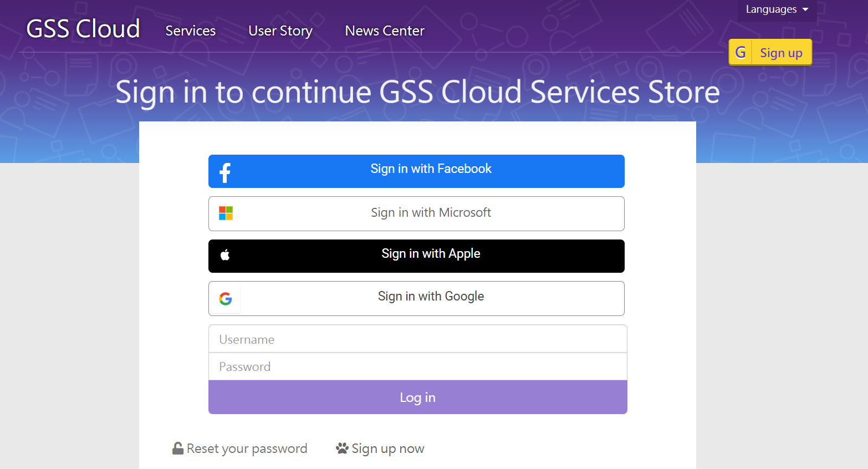Click the G icon beside Sign up
This screenshot has width=868, height=469.
pos(741,53)
